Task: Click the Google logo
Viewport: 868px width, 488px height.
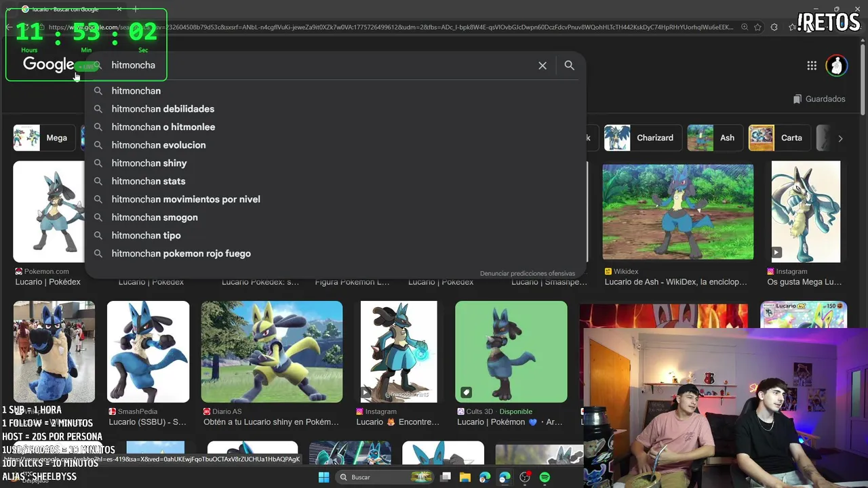Action: (48, 64)
